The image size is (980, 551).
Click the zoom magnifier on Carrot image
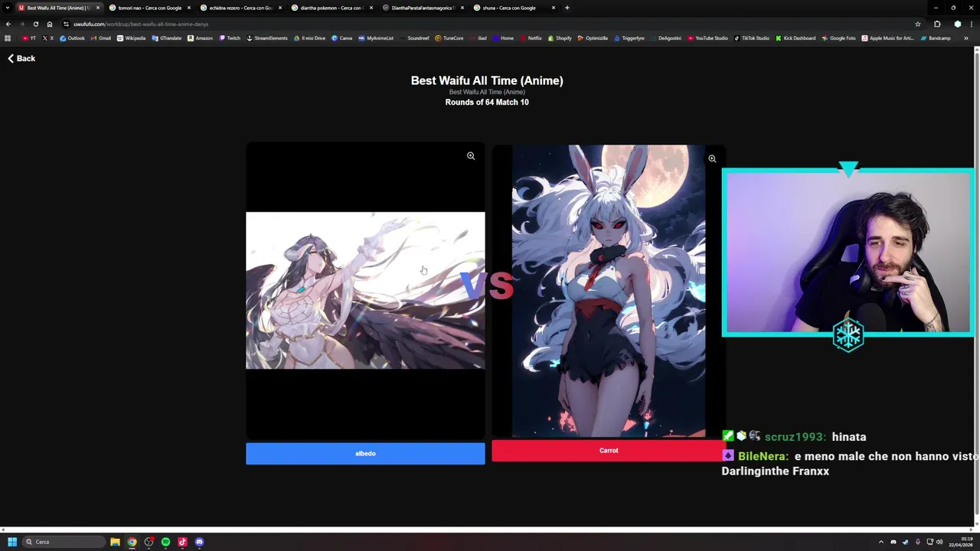coord(712,159)
